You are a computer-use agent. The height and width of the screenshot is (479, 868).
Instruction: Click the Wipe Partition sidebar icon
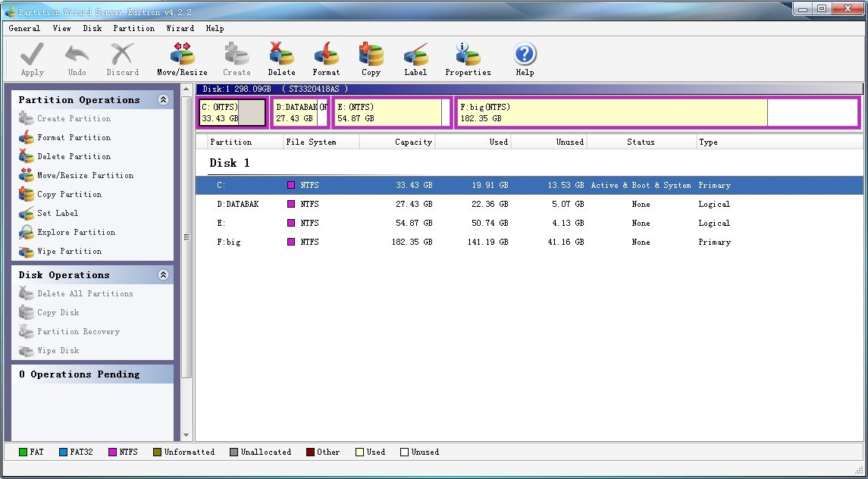coord(26,251)
